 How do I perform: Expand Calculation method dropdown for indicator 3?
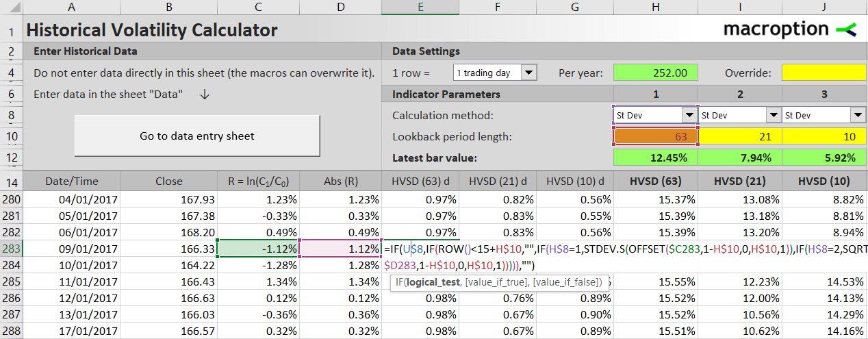click(x=858, y=115)
